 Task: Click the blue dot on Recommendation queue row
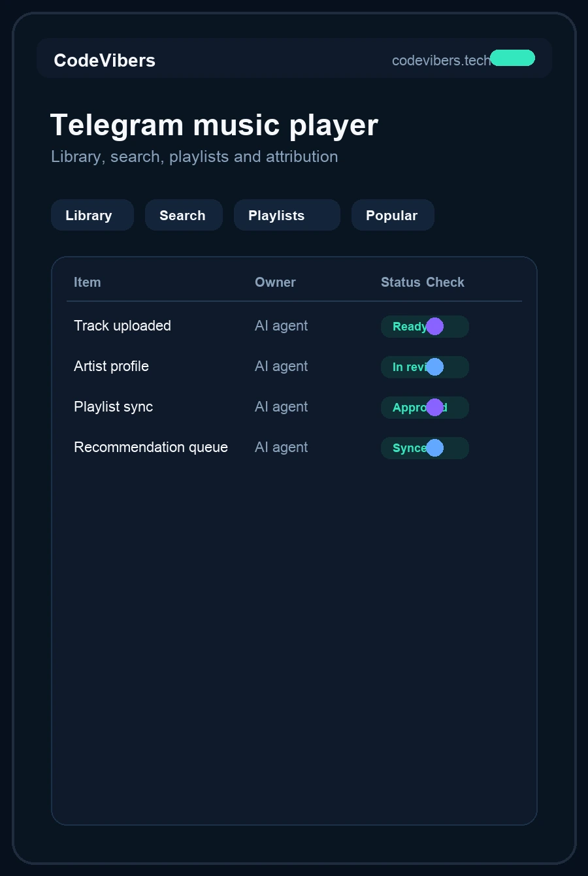tap(434, 448)
